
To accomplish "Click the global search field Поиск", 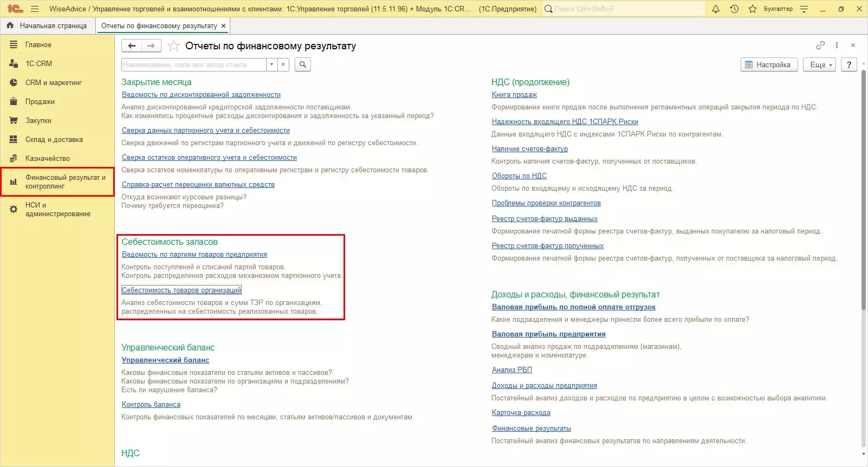I will [624, 9].
